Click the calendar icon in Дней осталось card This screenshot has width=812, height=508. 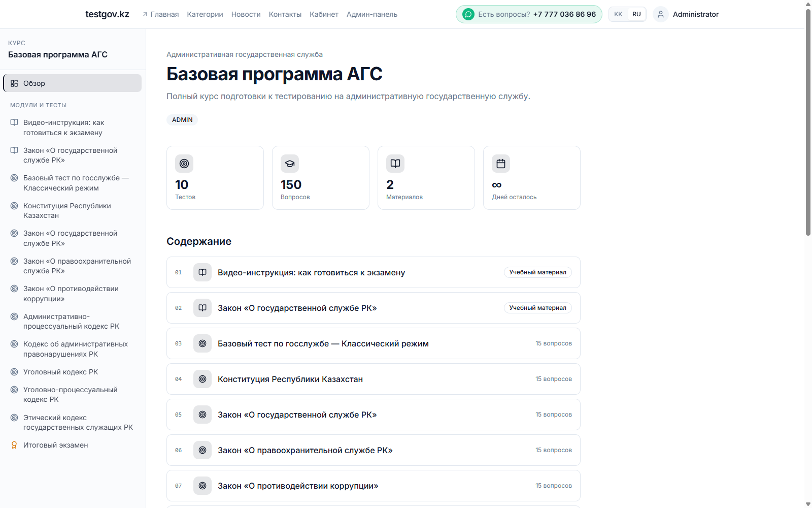tap(501, 164)
